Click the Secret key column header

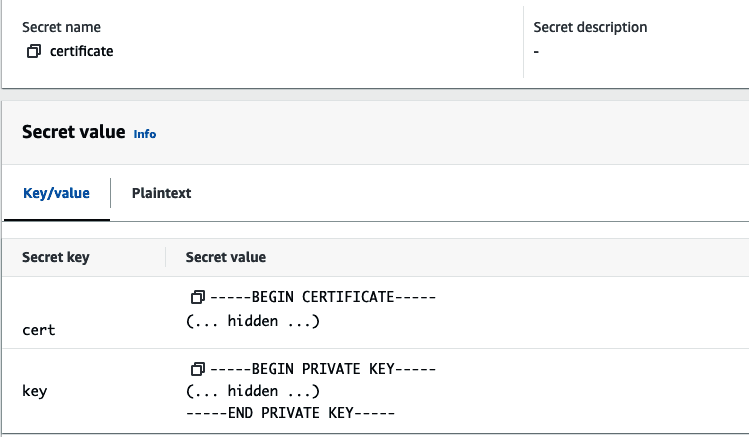tap(56, 257)
